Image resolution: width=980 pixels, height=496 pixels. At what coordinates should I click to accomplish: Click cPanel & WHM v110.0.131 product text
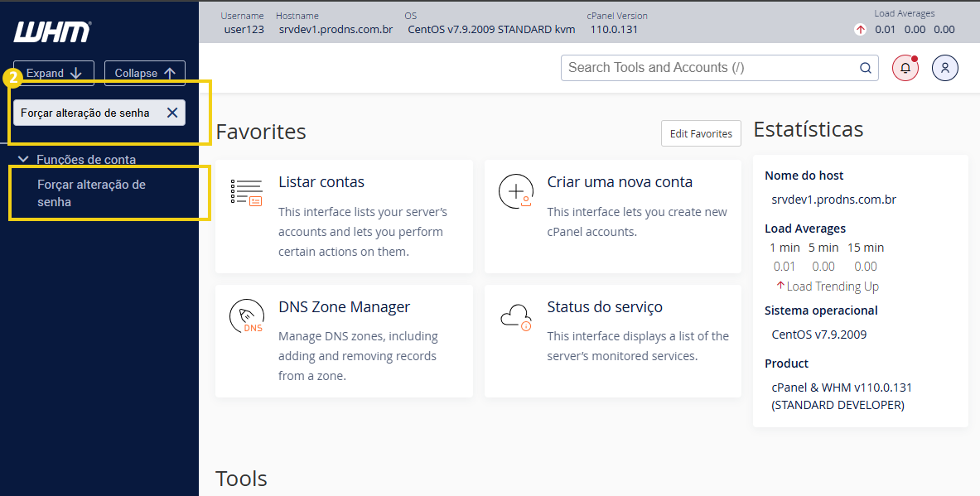[x=842, y=396]
